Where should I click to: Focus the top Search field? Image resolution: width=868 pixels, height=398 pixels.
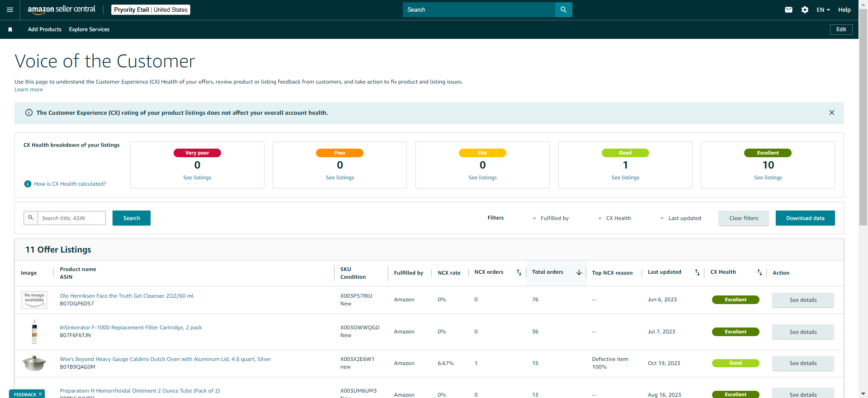tap(479, 9)
